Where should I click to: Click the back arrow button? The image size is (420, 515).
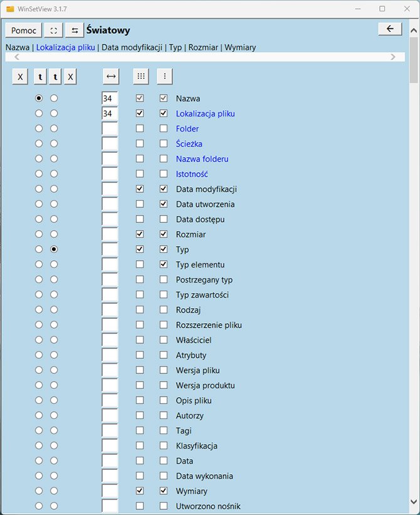(390, 29)
